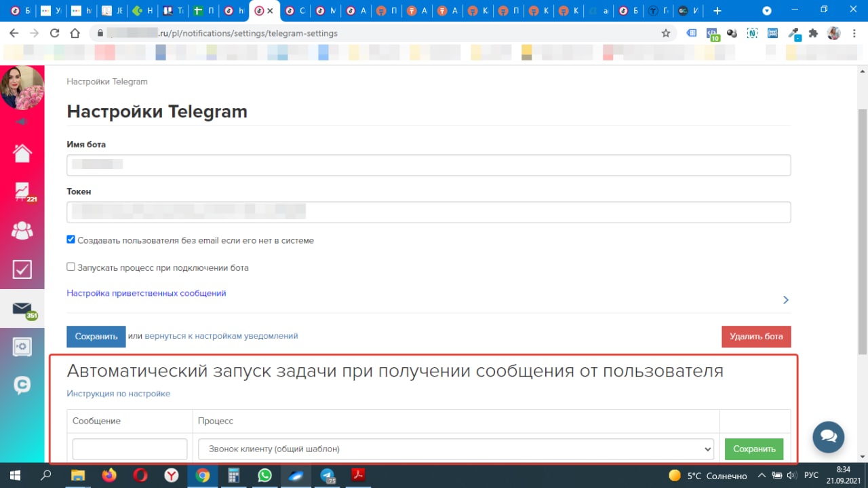868x488 pixels.
Task: Go back in the browser
Action: coord(14,33)
